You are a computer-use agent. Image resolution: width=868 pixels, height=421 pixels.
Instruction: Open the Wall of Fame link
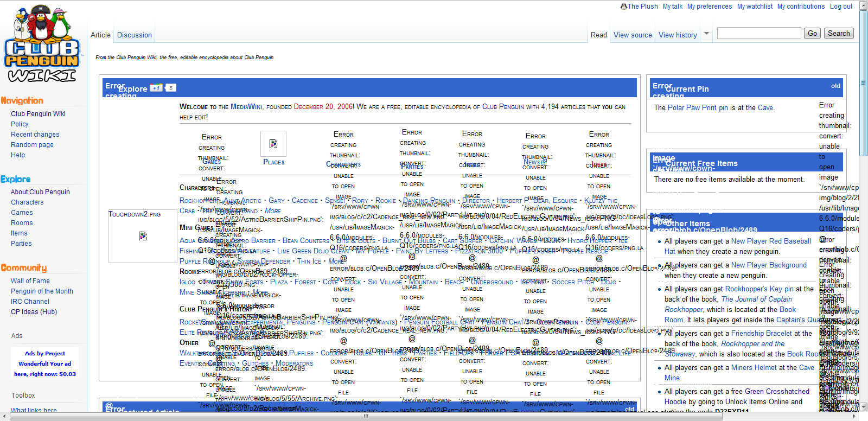[30, 281]
